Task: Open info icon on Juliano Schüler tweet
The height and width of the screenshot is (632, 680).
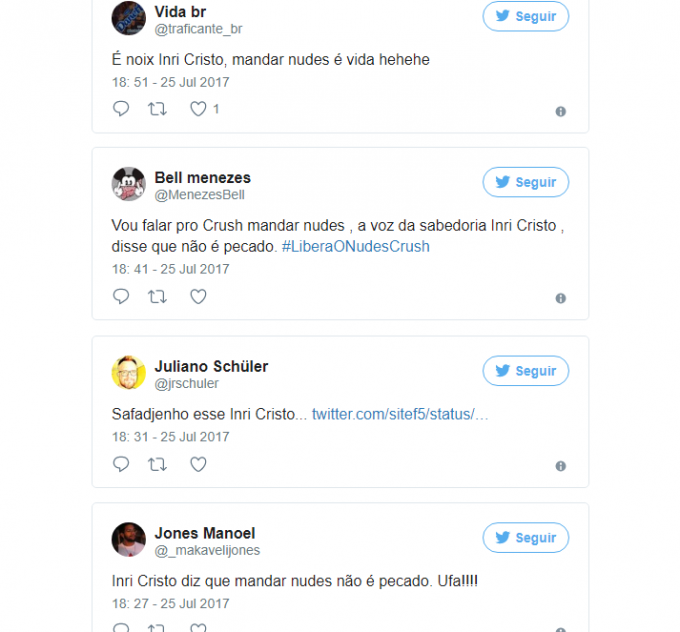Action: [x=560, y=466]
